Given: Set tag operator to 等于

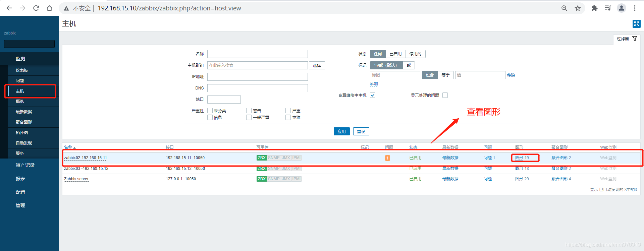Looking at the screenshot, I should 445,75.
